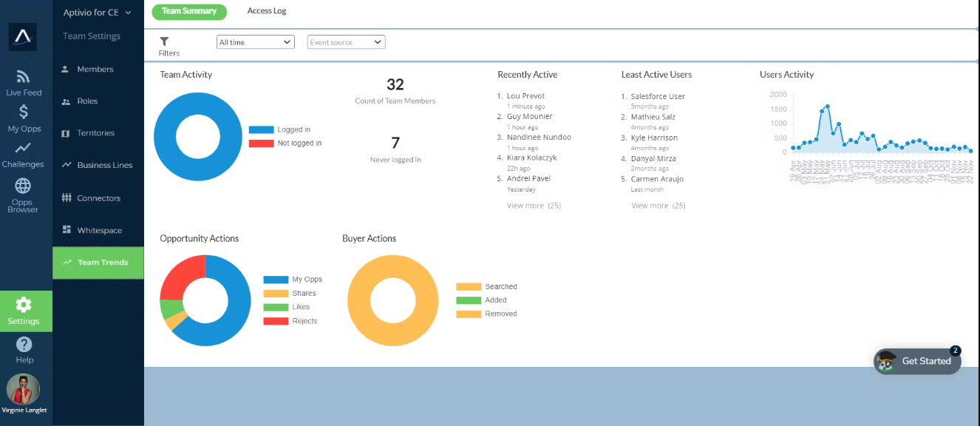Toggle the Logged in legend swatch
This screenshot has height=426, width=980.
point(262,129)
